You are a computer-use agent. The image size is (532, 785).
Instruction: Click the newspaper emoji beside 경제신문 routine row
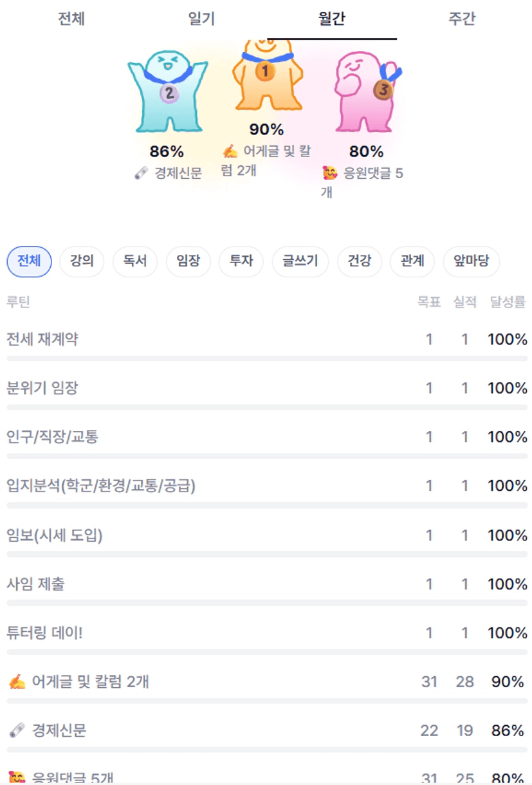(x=17, y=730)
